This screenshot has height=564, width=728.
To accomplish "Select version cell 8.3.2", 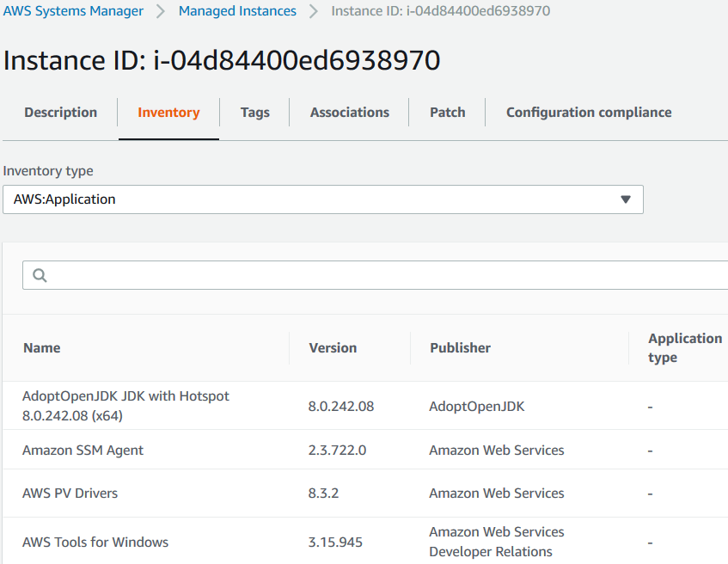I will pyautogui.click(x=324, y=493).
